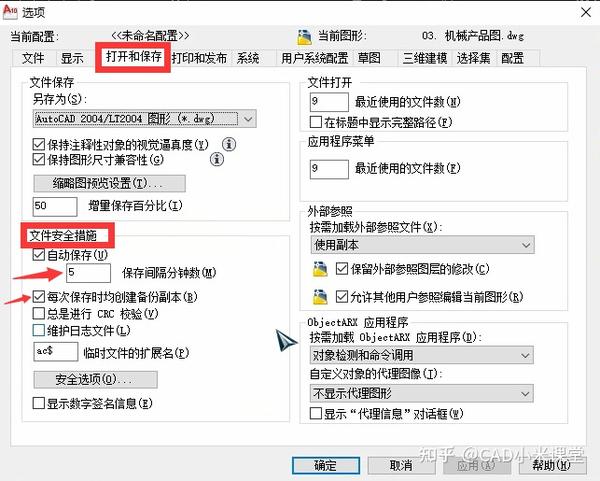Viewport: 600px width, 481px height.
Task: Open the 另存为 file format dropdown
Action: tap(145, 119)
